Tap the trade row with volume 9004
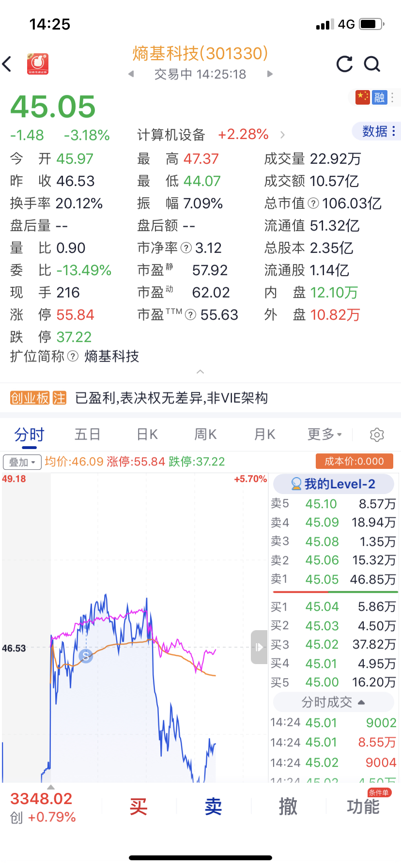 point(334,763)
